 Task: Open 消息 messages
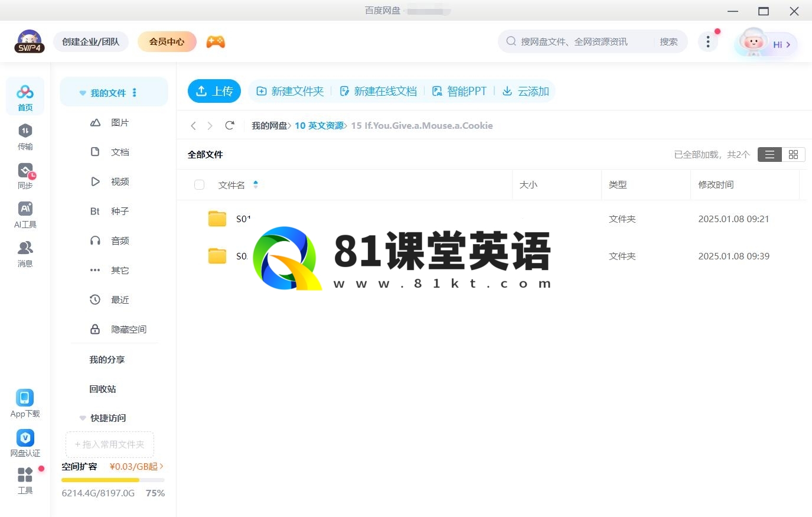(25, 254)
